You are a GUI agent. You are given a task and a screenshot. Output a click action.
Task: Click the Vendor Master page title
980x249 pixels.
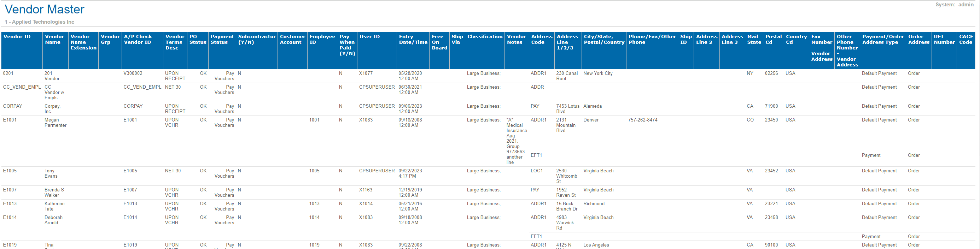pyautogui.click(x=45, y=9)
